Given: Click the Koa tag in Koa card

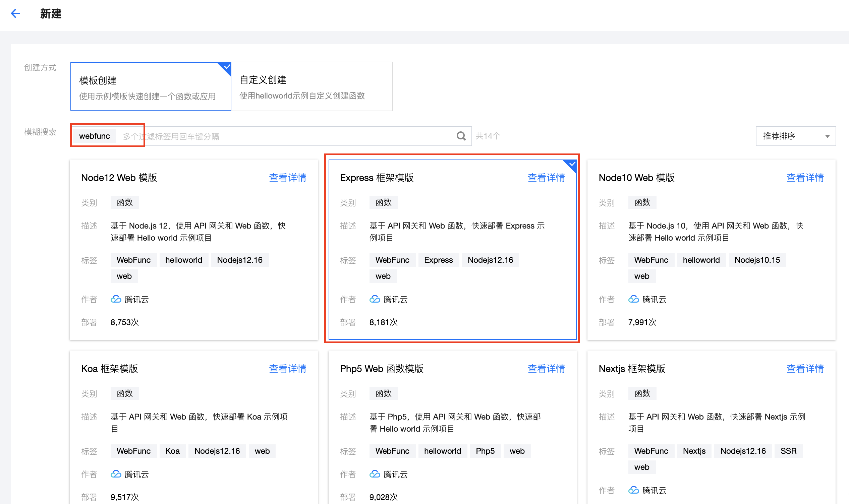Looking at the screenshot, I should (172, 451).
